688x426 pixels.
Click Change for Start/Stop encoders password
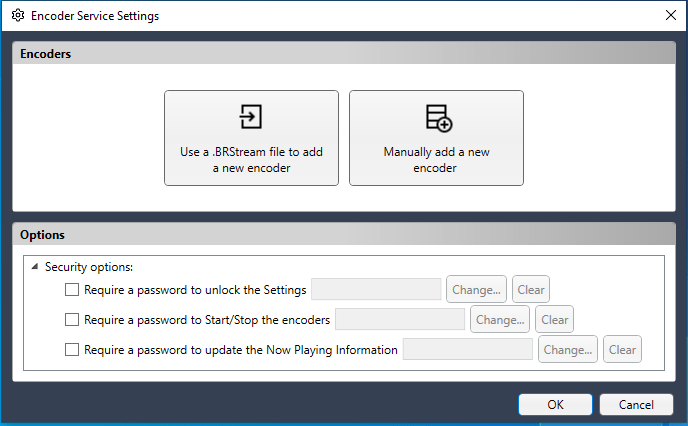coord(500,319)
